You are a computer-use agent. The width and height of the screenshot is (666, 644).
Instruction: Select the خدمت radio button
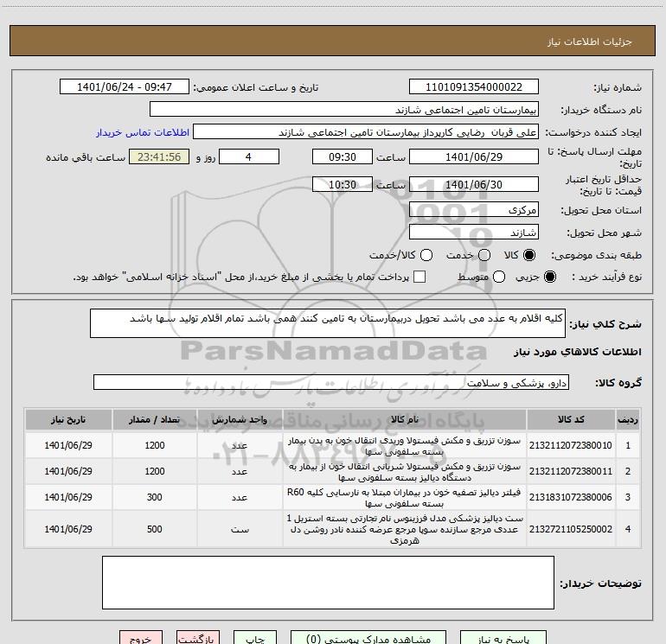tap(484, 255)
